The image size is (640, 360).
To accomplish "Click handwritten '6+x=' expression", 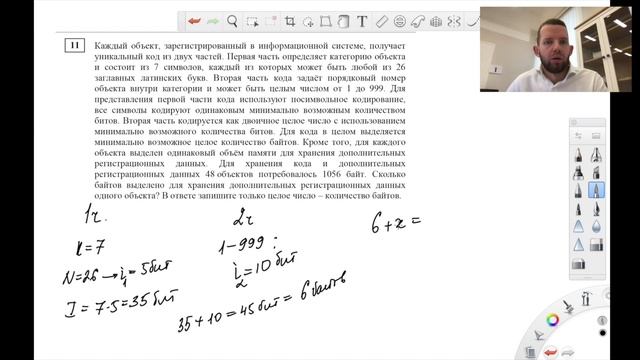I will coord(396,223).
